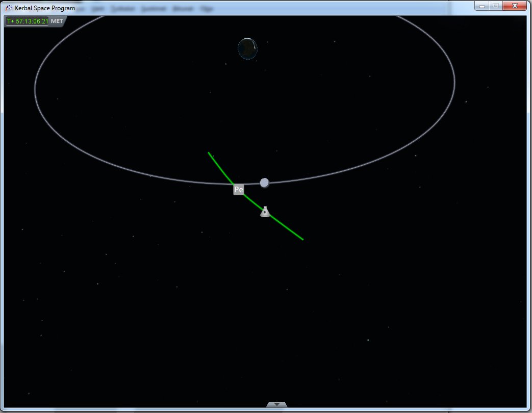
Task: Focus on the dark planet at top
Action: (x=248, y=49)
